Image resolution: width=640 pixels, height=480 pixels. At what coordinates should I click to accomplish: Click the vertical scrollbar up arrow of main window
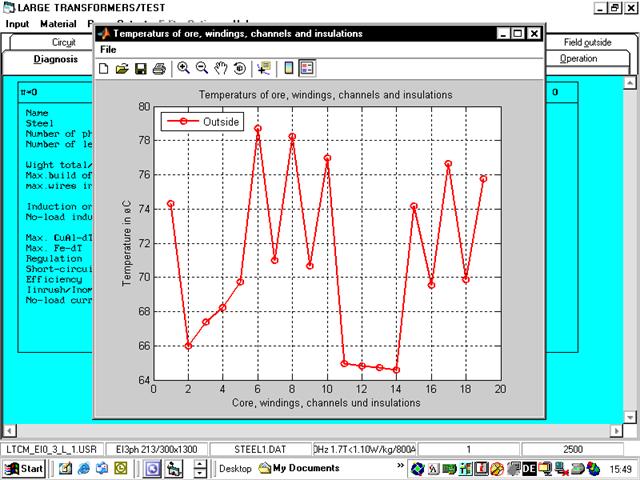[630, 83]
